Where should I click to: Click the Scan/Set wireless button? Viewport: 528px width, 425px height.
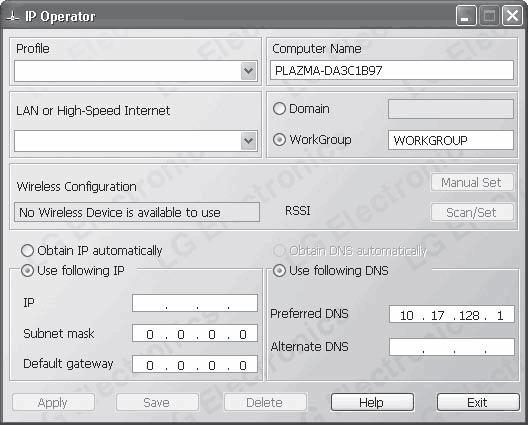[x=472, y=212]
